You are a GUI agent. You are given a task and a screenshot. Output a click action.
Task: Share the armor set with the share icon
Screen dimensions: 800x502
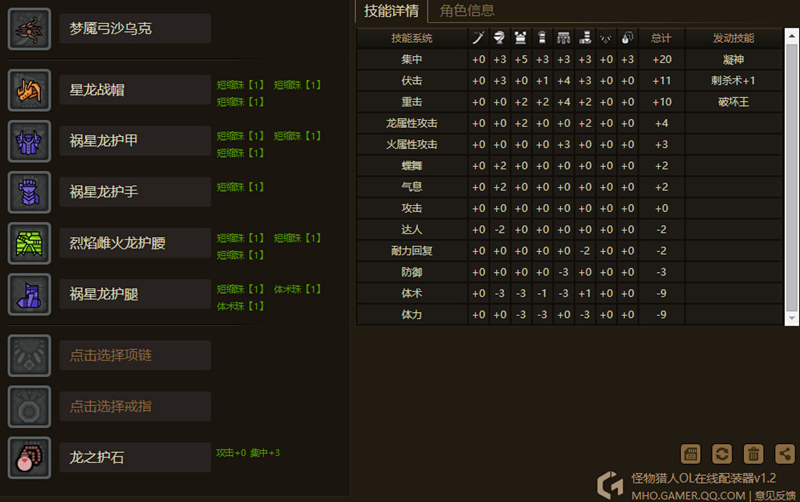(x=785, y=454)
